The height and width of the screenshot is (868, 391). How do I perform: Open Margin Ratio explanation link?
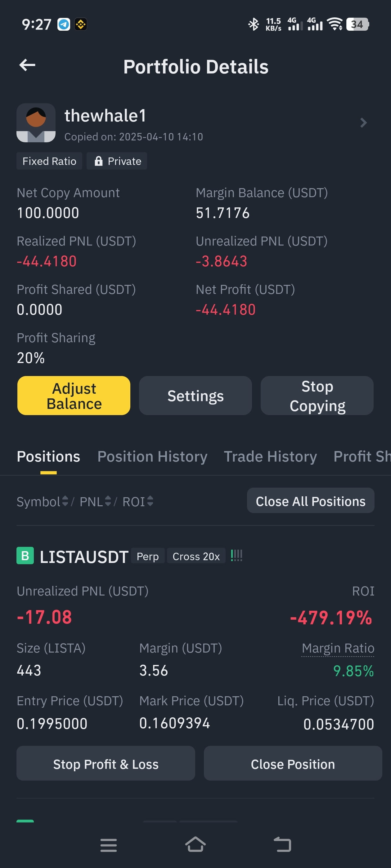[338, 648]
